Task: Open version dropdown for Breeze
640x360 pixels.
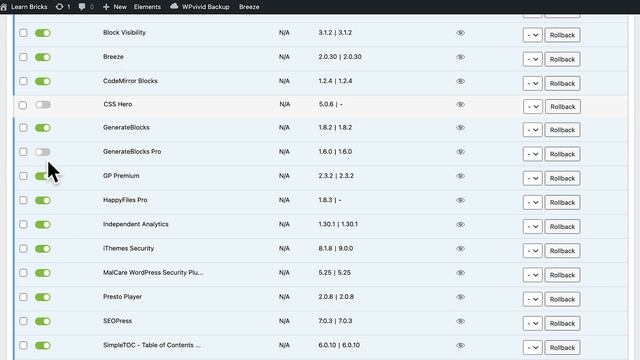Action: [532, 59]
